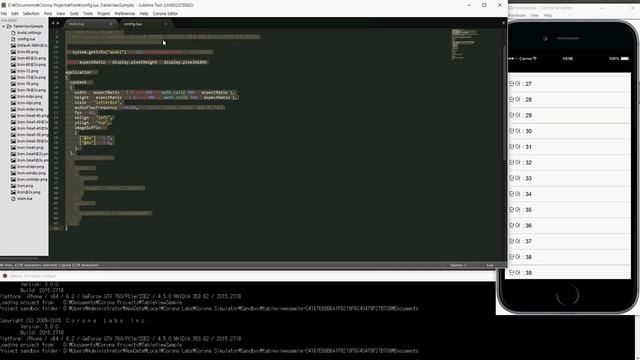Tap row 27 in the simulator
This screenshot has width=640, height=360.
point(568,84)
